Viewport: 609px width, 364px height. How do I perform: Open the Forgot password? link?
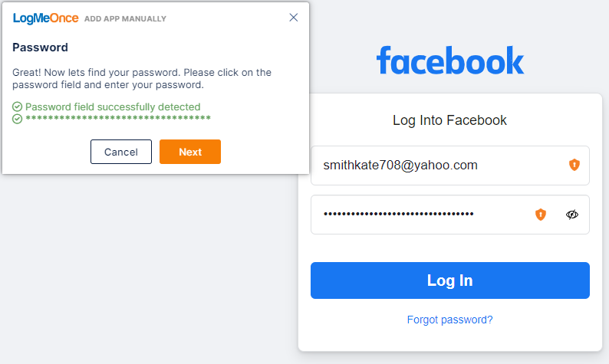449,320
